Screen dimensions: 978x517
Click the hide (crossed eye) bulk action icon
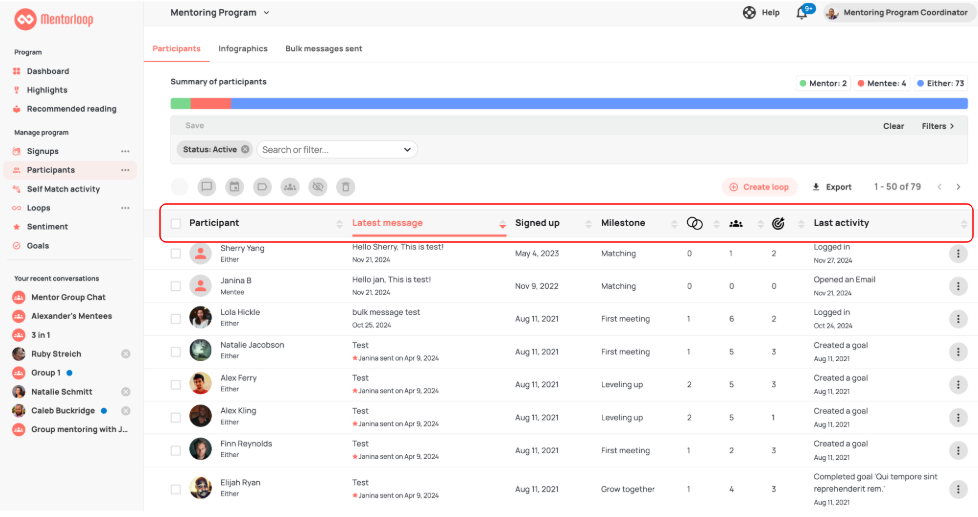click(x=318, y=186)
